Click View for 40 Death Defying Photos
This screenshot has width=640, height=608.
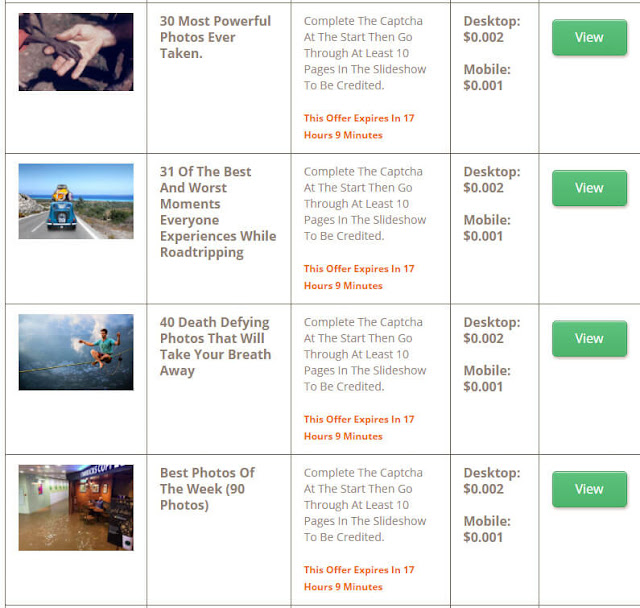pyautogui.click(x=589, y=338)
